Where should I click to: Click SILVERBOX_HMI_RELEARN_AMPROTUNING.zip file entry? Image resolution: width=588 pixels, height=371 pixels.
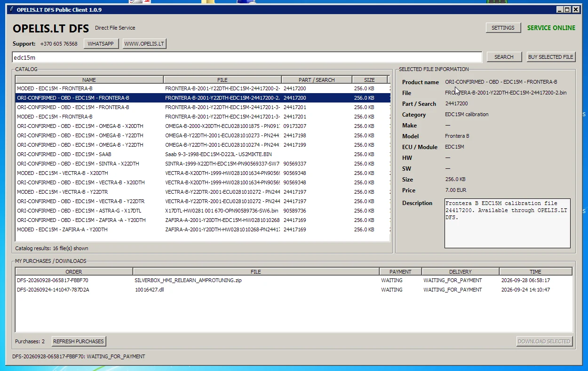[188, 280]
